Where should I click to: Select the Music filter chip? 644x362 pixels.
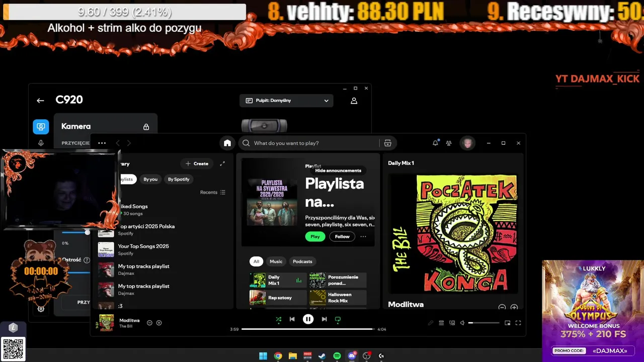pos(276,261)
